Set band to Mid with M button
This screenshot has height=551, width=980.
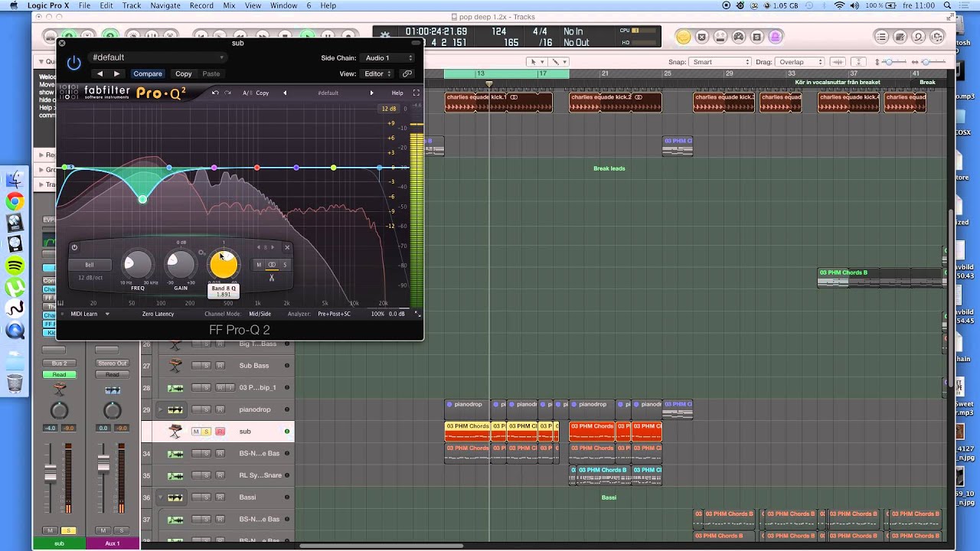click(259, 265)
